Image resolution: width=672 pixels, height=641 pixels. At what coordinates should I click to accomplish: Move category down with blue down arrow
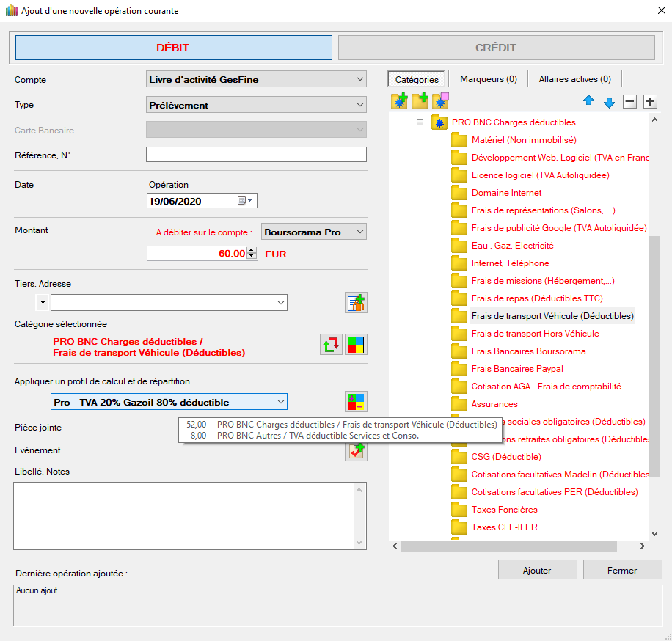pos(609,102)
